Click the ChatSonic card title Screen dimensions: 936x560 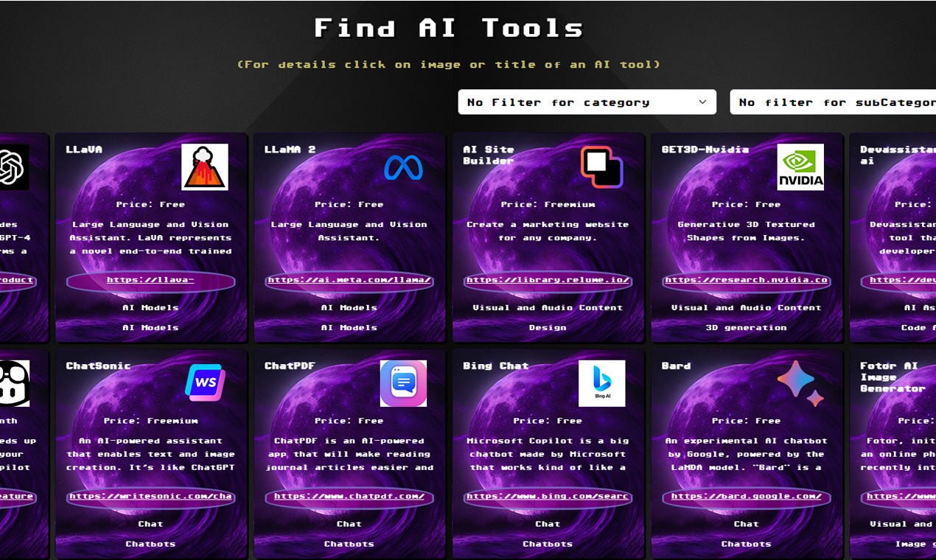98,366
